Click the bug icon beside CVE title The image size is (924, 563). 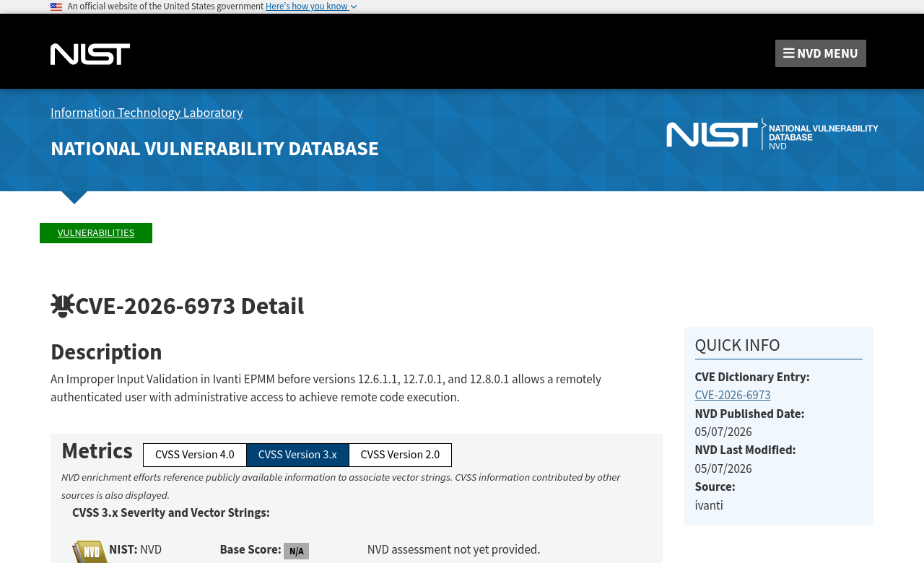(x=62, y=306)
